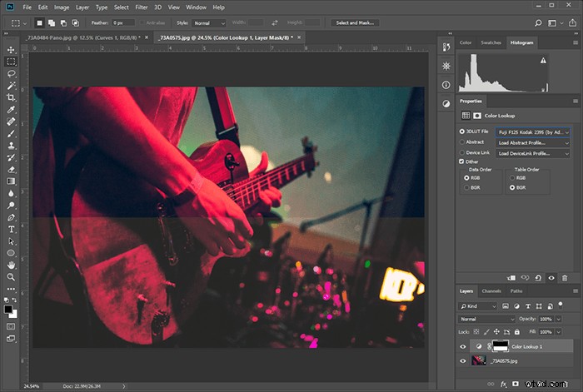Open the layer blend mode Normal dropdown
The height and width of the screenshot is (392, 583).
[x=486, y=319]
